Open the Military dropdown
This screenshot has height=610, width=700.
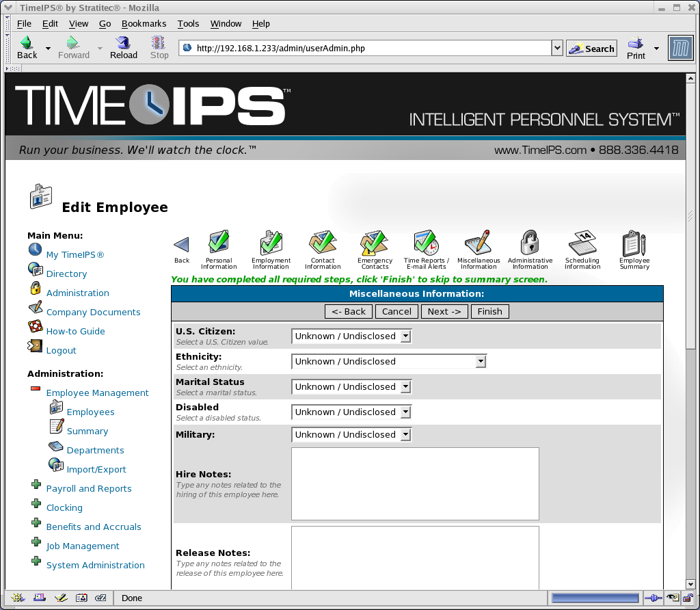pos(351,434)
